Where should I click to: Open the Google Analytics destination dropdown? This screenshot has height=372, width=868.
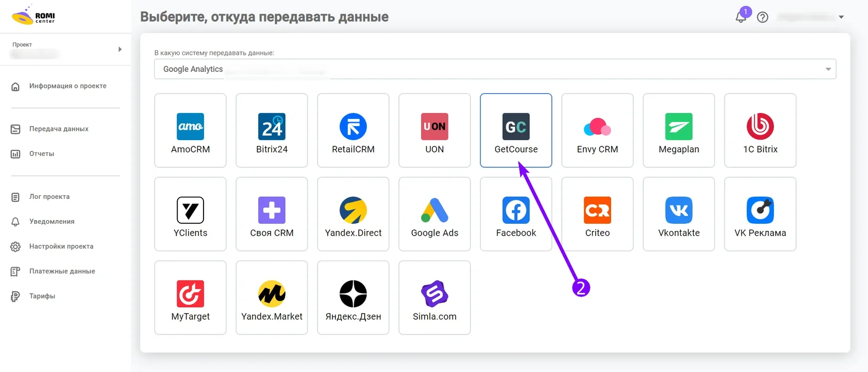pos(495,69)
